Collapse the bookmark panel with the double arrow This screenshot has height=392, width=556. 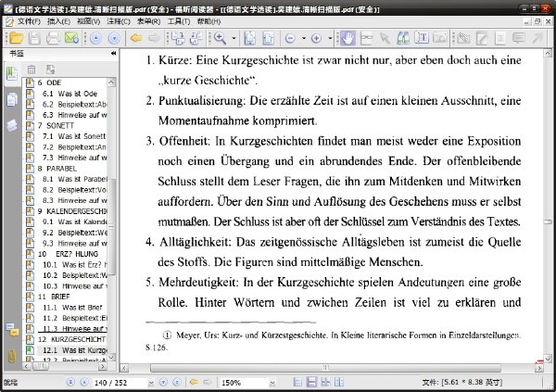[113, 53]
